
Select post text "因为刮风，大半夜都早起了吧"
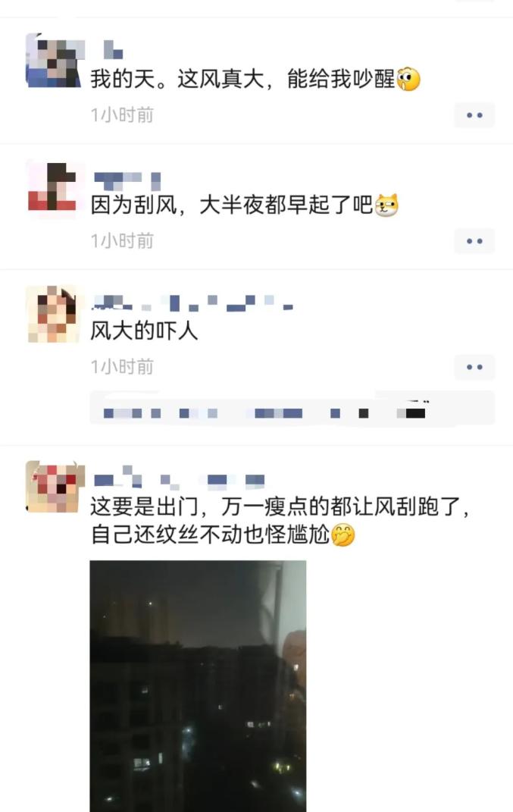[x=232, y=205]
